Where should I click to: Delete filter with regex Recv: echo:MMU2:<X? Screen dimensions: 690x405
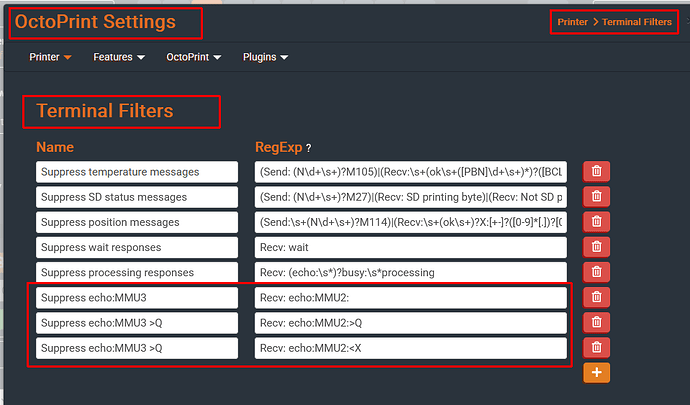coord(596,347)
